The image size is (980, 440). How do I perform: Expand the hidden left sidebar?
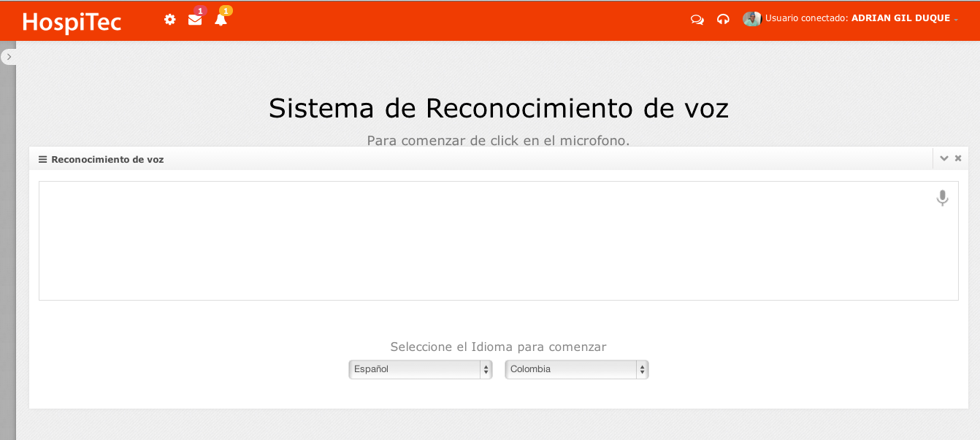pos(9,57)
